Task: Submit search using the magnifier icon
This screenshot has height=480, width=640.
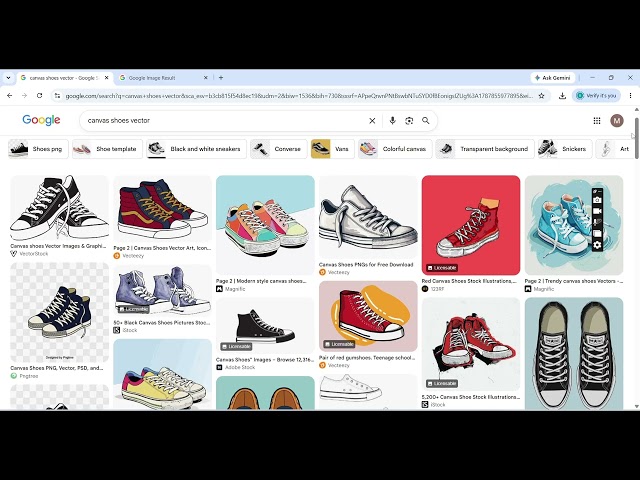Action: (426, 121)
